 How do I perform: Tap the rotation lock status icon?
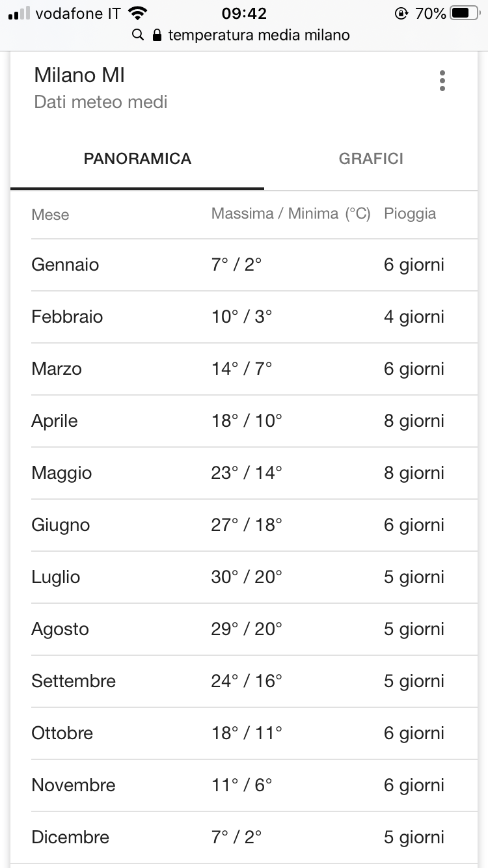coord(402,13)
